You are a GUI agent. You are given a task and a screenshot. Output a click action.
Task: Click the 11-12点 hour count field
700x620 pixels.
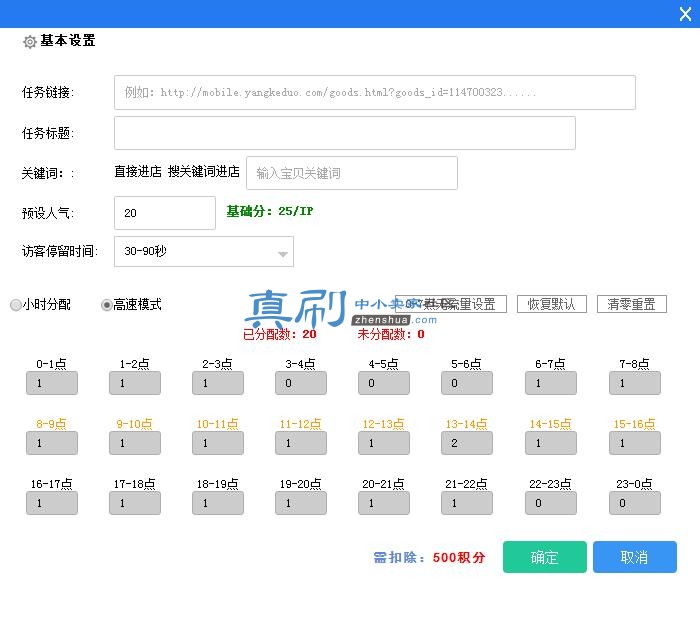301,443
